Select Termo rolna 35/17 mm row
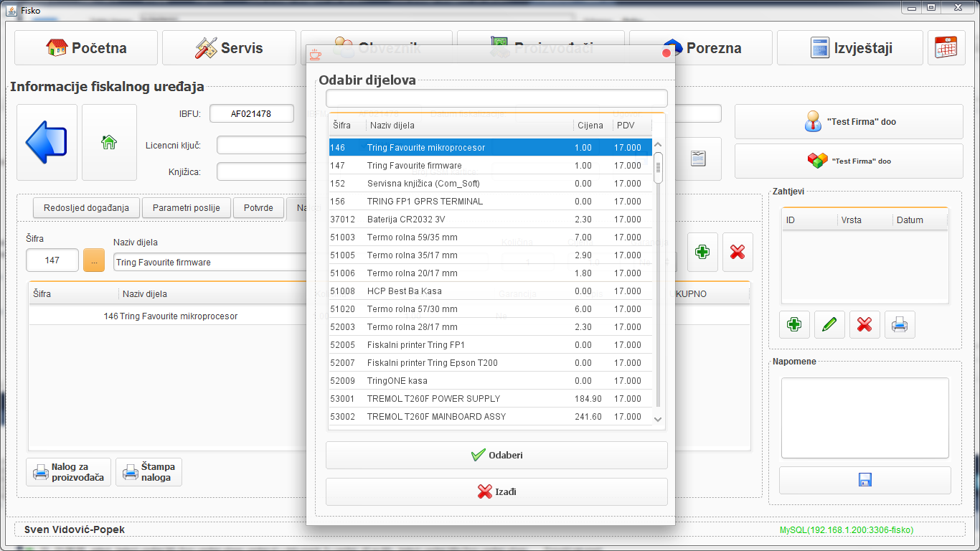This screenshot has width=980, height=551. (490, 255)
